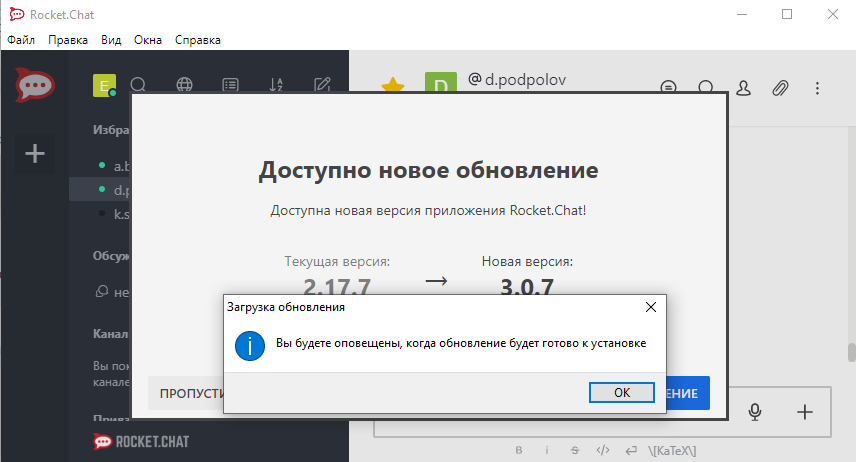
Task: Change the sidebar display mode icon
Action: tap(230, 85)
